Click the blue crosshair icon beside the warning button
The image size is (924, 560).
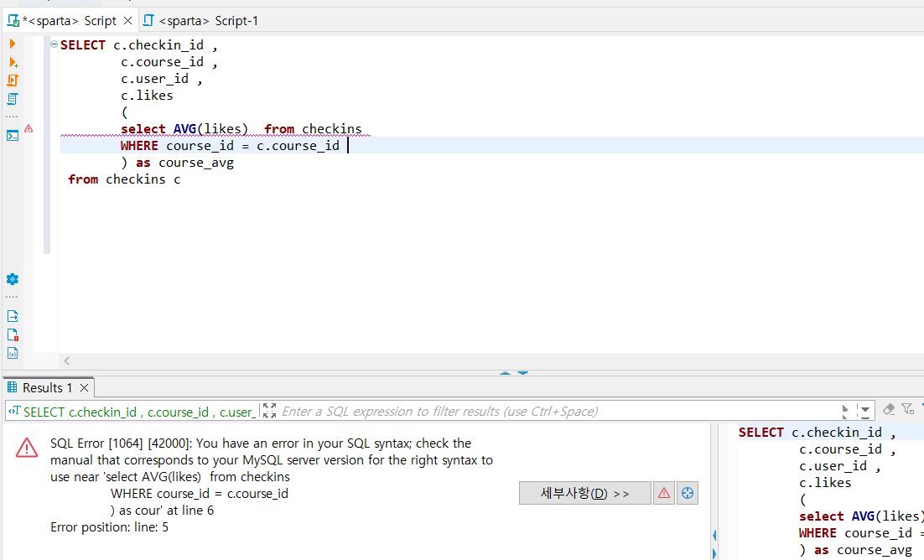(687, 494)
